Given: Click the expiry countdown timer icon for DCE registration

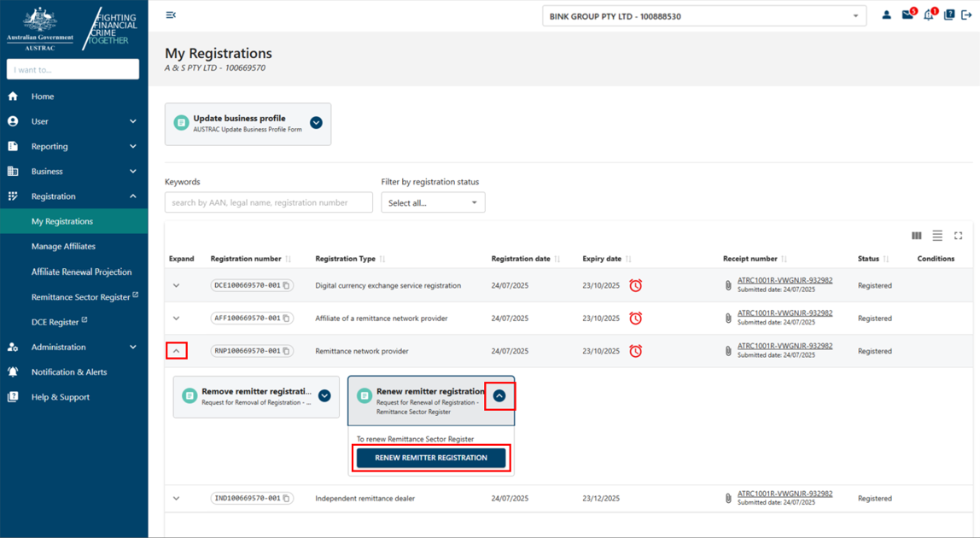Looking at the screenshot, I should point(635,285).
